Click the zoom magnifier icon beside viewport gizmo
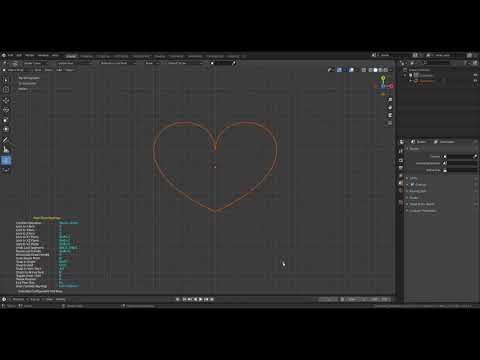The image size is (480, 360). coord(390,100)
